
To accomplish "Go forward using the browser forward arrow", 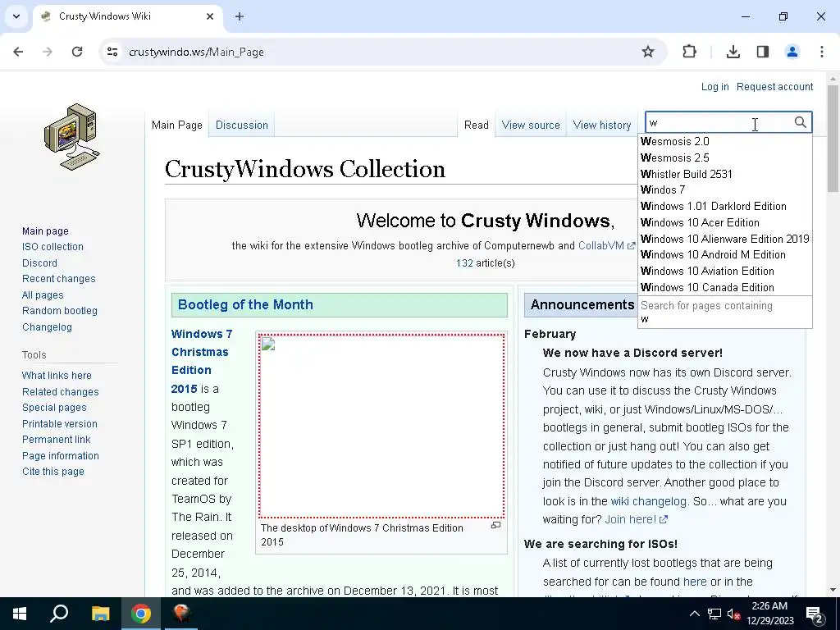I will coord(48,52).
